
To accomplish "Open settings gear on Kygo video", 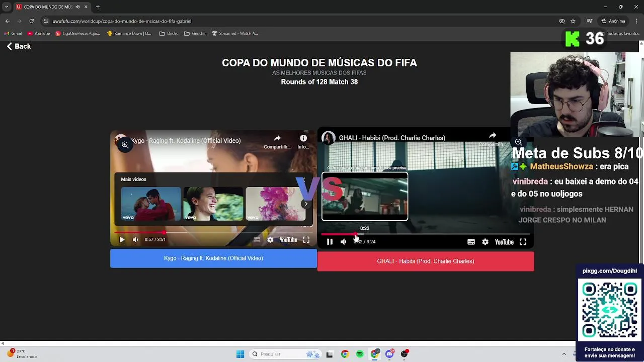I will 270,240.
